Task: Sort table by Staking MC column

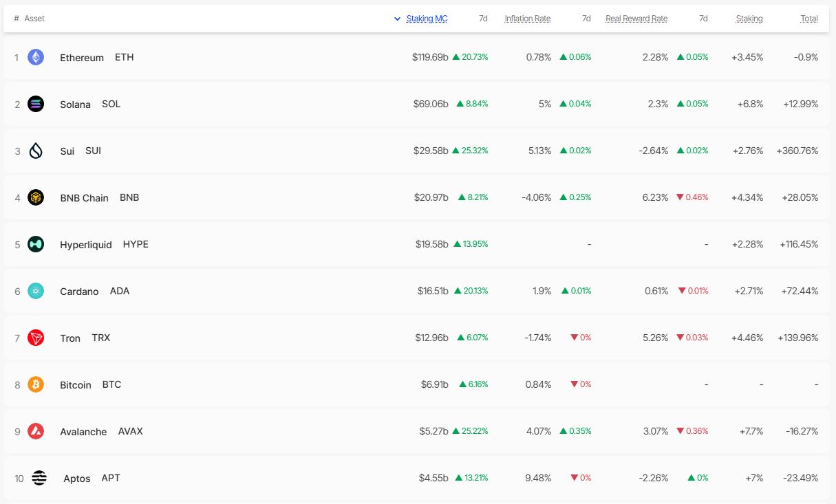Action: (427, 19)
